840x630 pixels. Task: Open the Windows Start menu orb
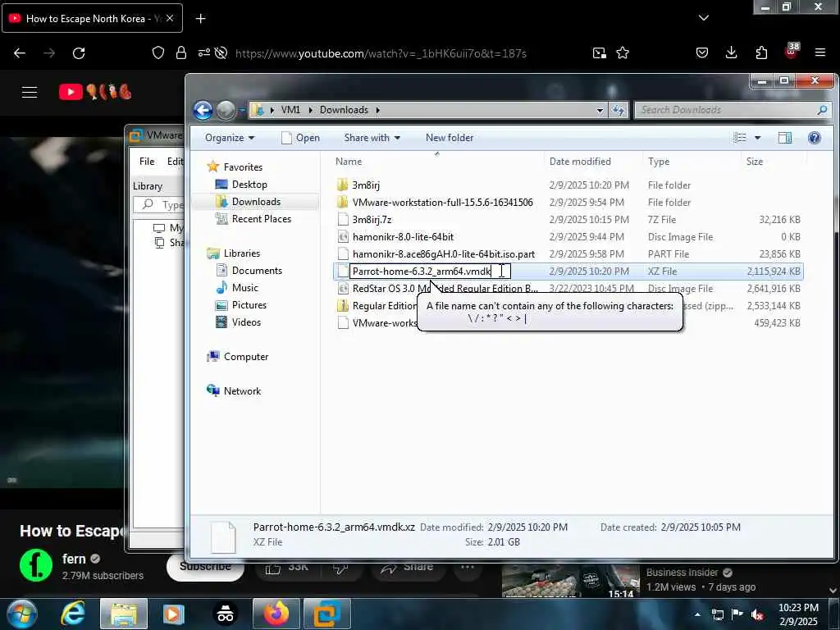tap(21, 614)
